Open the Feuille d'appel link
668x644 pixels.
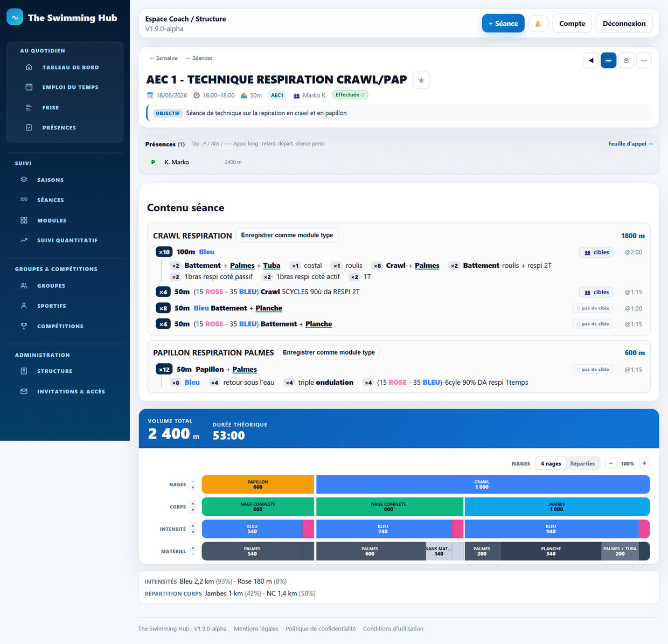point(630,144)
